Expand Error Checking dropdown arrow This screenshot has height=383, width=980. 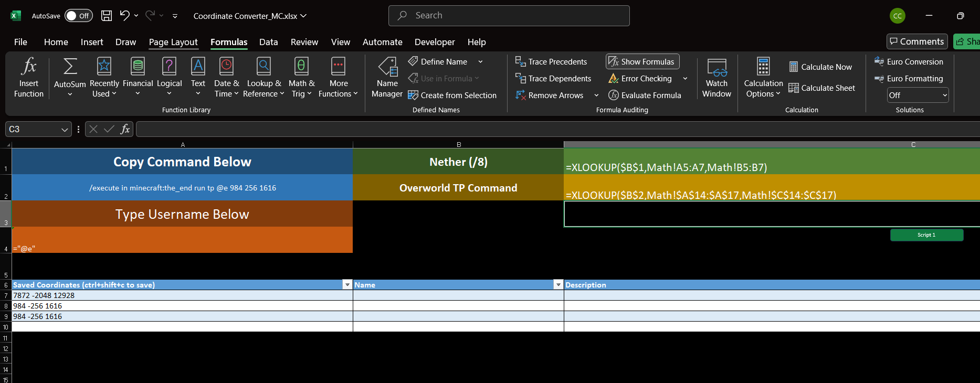coord(685,79)
